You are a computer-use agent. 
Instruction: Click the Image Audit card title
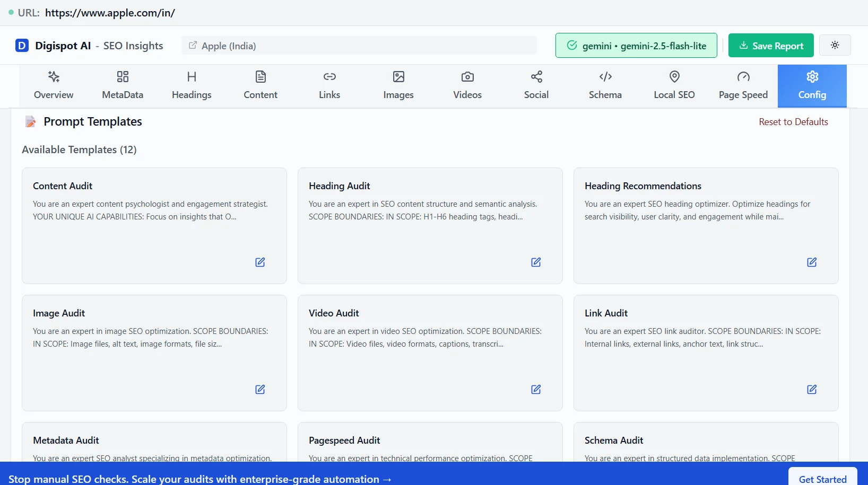59,313
